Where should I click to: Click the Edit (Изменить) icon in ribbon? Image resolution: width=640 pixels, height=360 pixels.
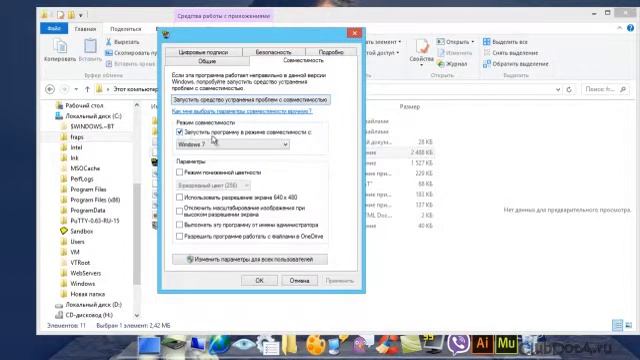441,53
